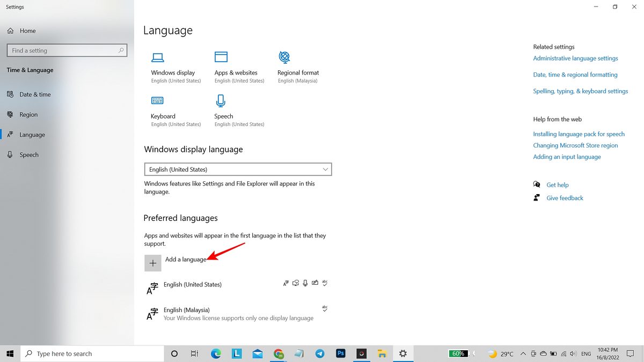
Task: Click the Home icon in the sidebar
Action: 11,31
